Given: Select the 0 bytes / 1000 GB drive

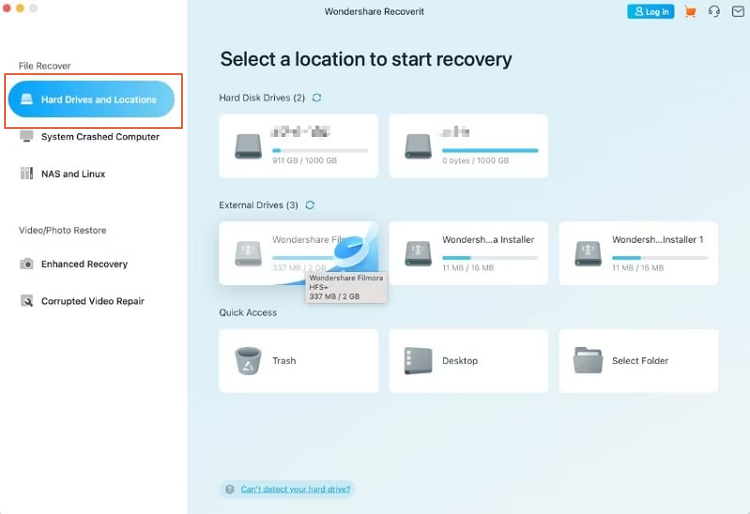Looking at the screenshot, I should (468, 146).
